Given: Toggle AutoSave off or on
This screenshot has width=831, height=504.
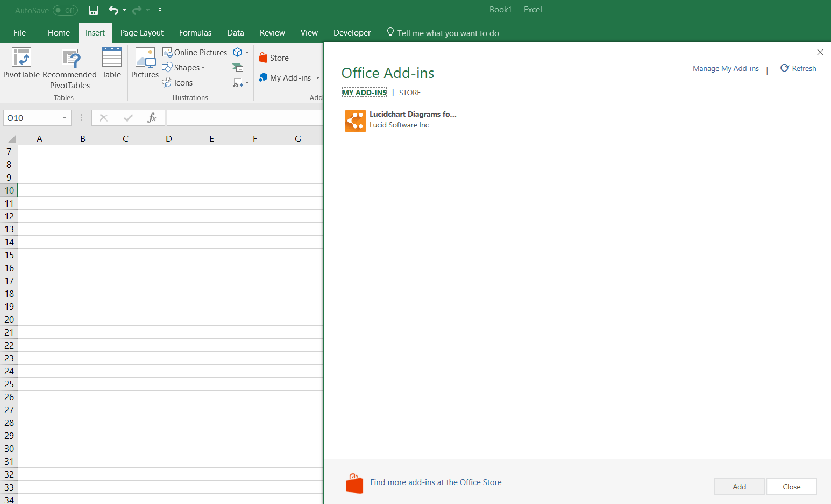Looking at the screenshot, I should pyautogui.click(x=65, y=10).
